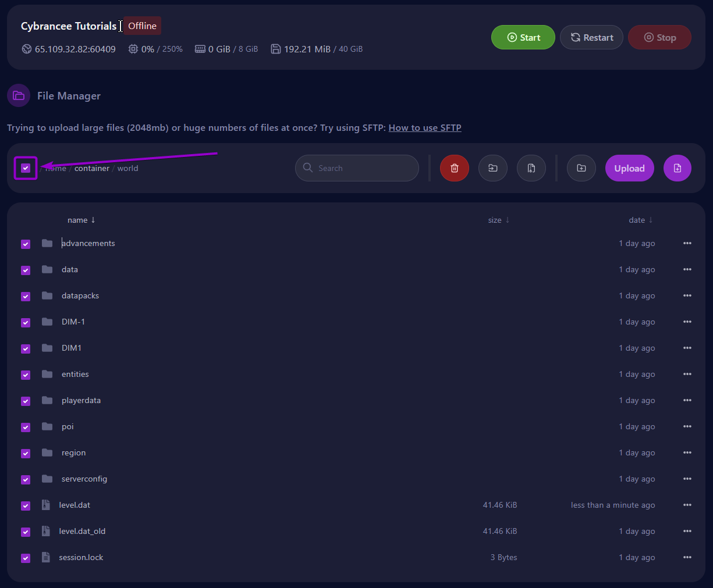
Task: Click the level.dat file icon
Action: pos(46,505)
